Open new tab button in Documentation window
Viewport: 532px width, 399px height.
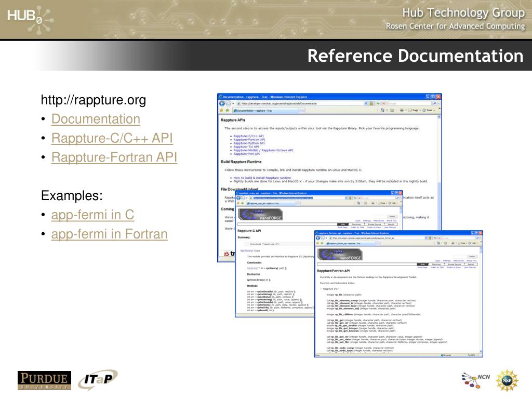coord(302,111)
